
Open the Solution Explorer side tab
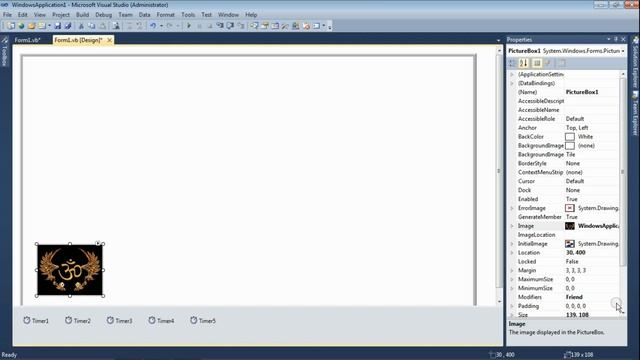coord(636,63)
